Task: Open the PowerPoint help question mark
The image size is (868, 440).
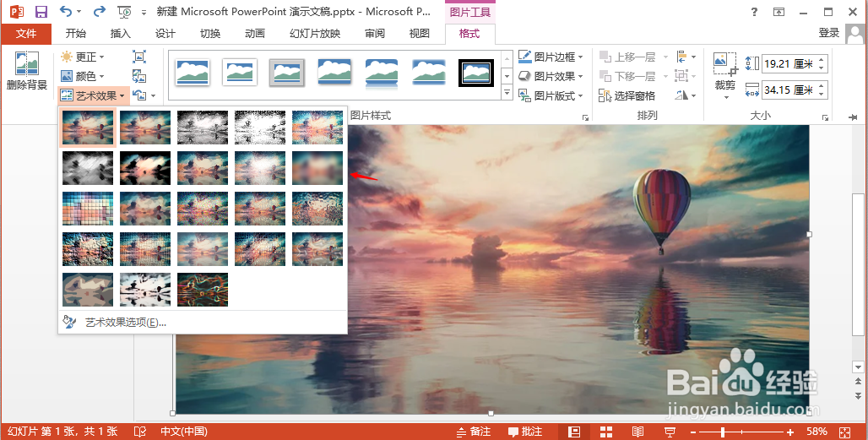Action: point(755,12)
